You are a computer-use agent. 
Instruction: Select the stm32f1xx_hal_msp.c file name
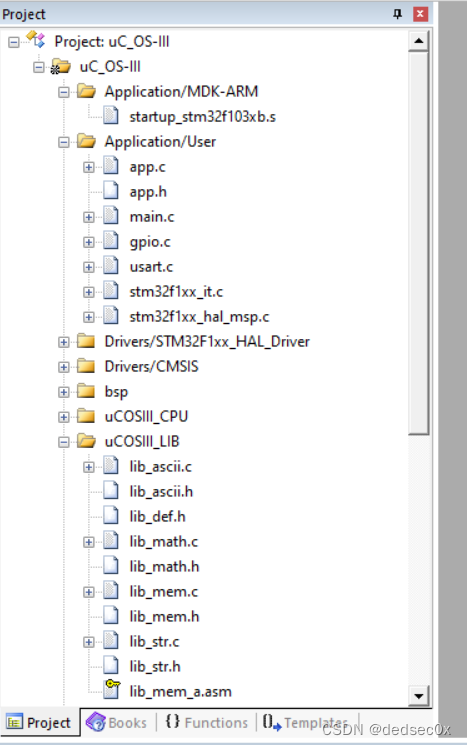(x=200, y=316)
